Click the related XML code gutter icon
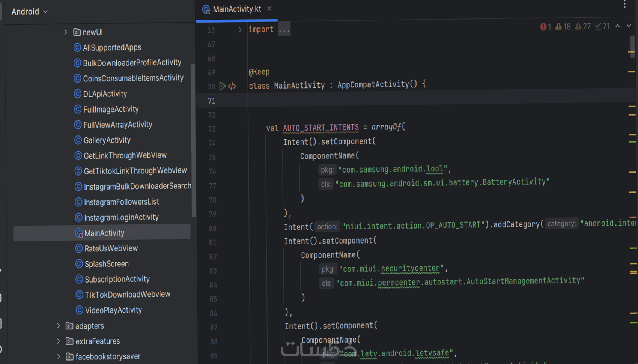Image resolution: width=638 pixels, height=364 pixels. (x=232, y=86)
